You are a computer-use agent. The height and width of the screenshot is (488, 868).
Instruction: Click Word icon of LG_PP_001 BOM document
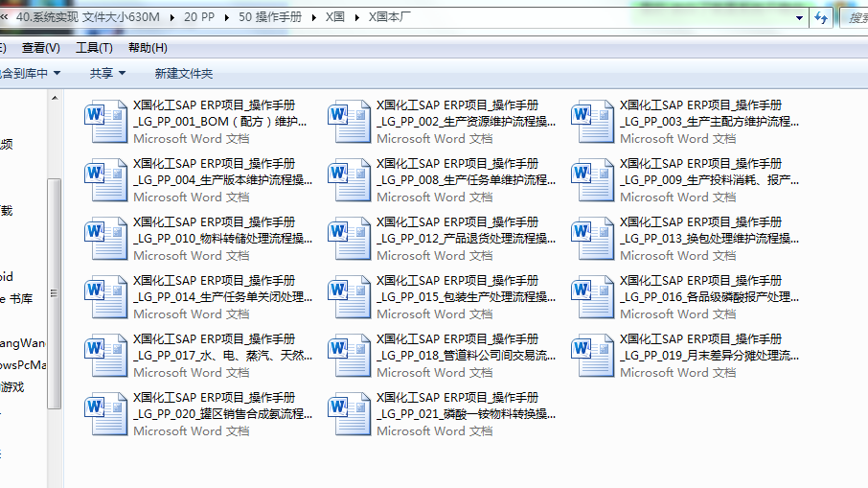tap(105, 122)
